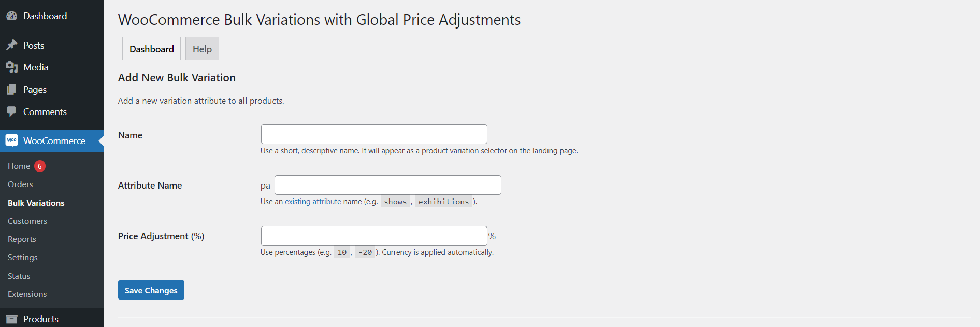The image size is (980, 327).
Task: Click the WooCommerce woo logo icon
Action: point(11,140)
